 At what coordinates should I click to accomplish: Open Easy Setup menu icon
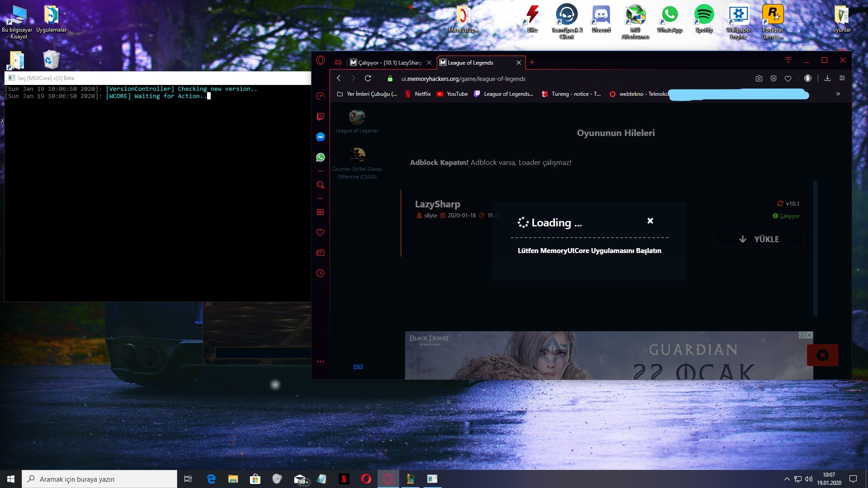(x=842, y=78)
